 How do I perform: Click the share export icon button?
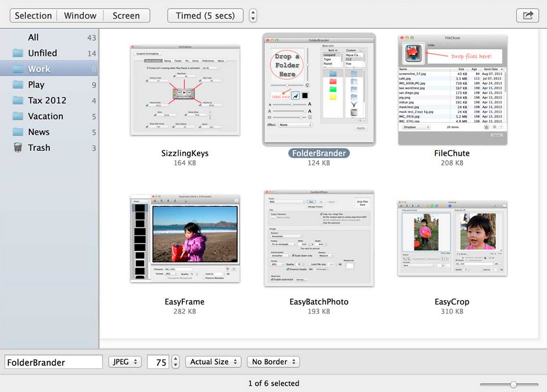(x=527, y=15)
